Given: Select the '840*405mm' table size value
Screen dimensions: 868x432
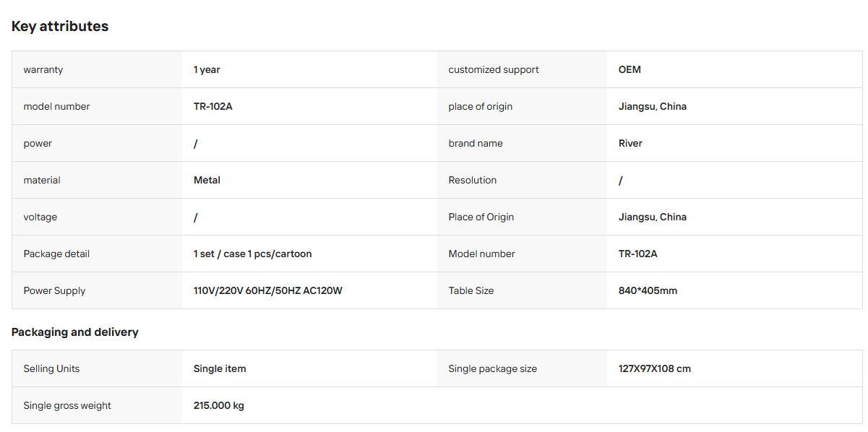Looking at the screenshot, I should coord(648,291).
